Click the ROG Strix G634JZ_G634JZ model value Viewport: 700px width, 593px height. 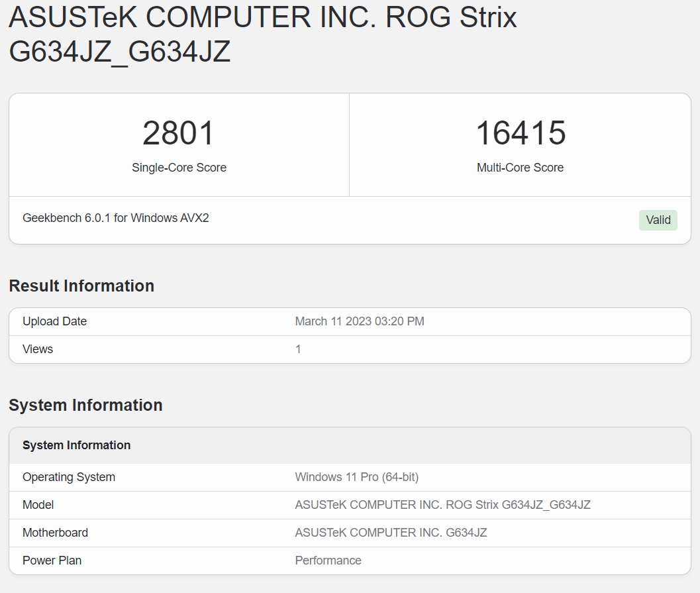coord(442,505)
